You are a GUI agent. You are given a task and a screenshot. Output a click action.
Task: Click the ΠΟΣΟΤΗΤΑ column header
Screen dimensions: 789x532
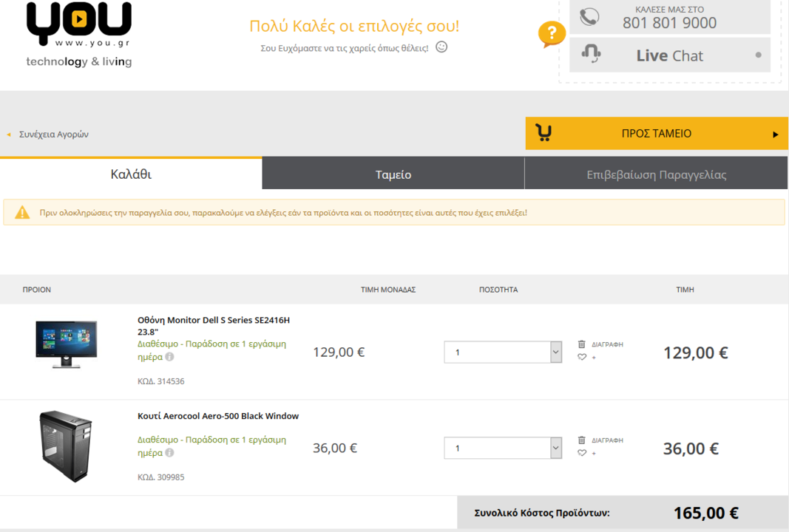[498, 290]
